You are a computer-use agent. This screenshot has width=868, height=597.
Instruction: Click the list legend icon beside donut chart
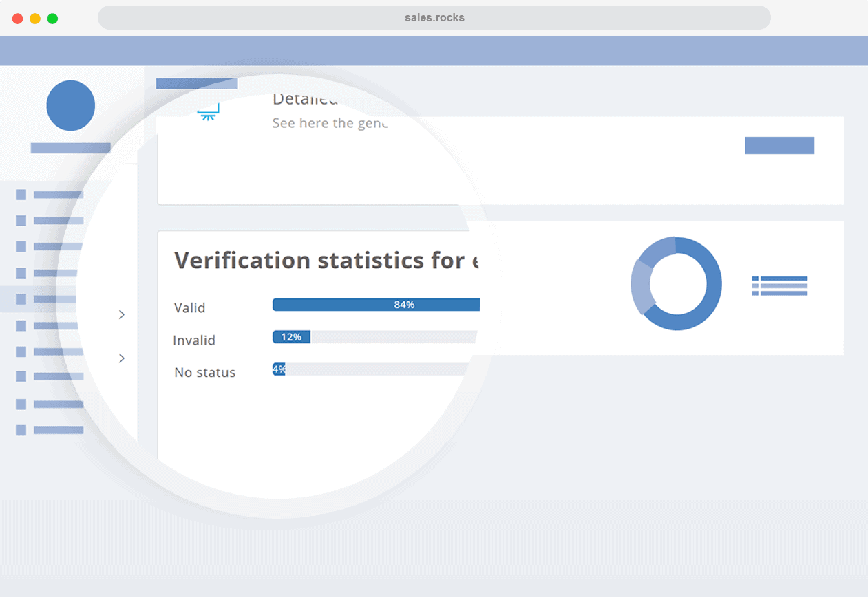coord(779,285)
